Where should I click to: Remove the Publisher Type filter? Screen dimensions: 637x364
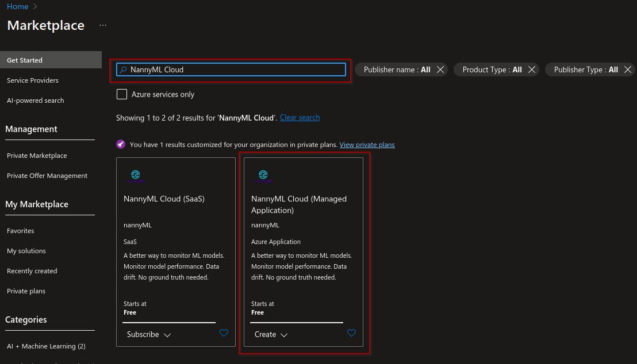click(628, 69)
